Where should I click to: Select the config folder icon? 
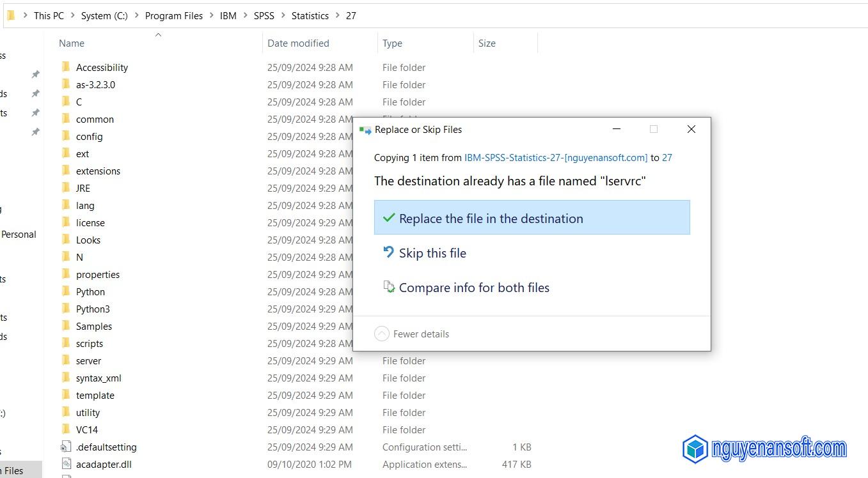[x=66, y=136]
